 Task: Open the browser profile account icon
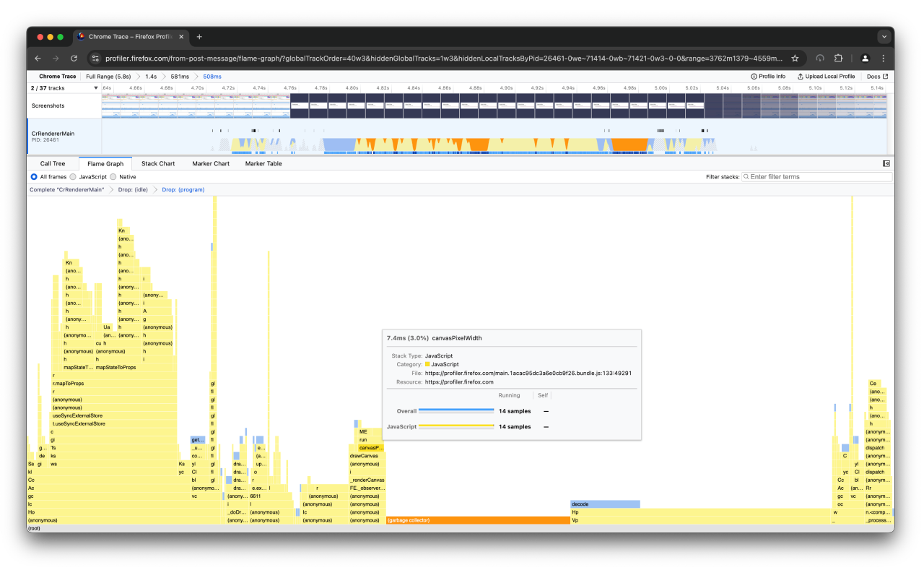pyautogui.click(x=866, y=59)
